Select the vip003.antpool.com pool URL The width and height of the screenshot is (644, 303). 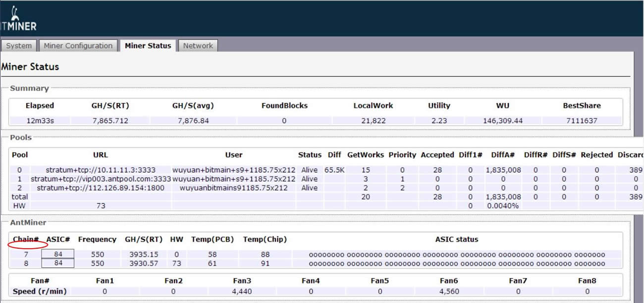pos(101,179)
